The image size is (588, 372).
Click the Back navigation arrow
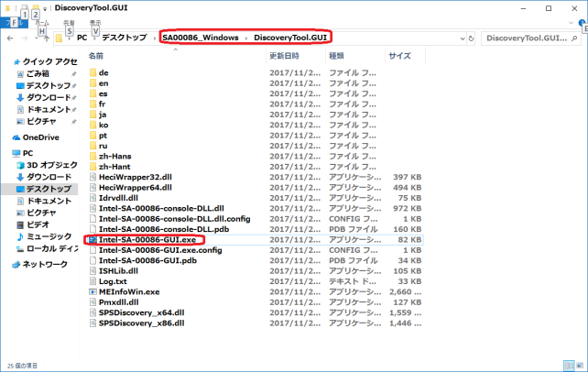click(10, 38)
